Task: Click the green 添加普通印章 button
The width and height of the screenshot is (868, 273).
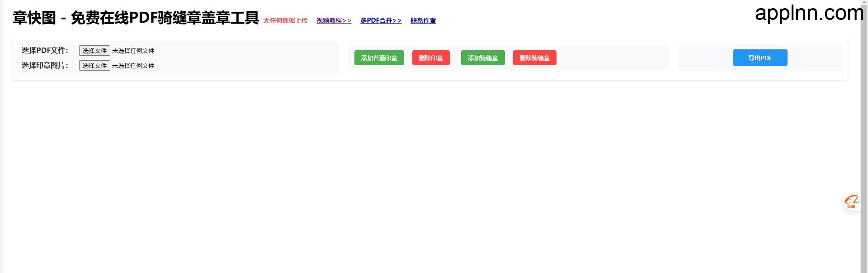Action: tap(379, 58)
